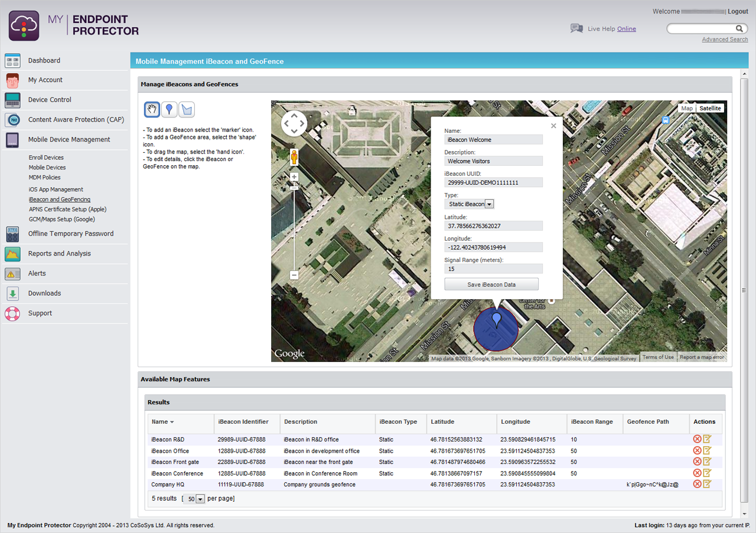Screen dimensions: 756x533
Task: Edit the iBeacon Office entry
Action: click(x=707, y=450)
